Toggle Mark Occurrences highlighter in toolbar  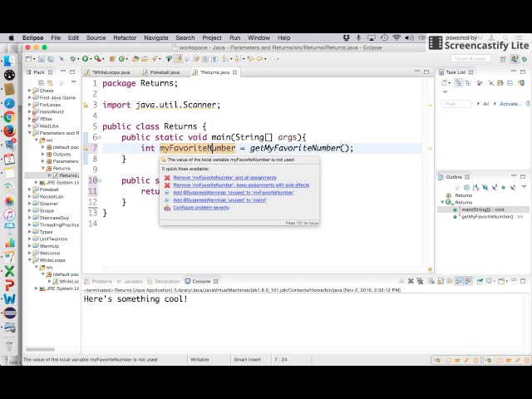click(x=178, y=59)
